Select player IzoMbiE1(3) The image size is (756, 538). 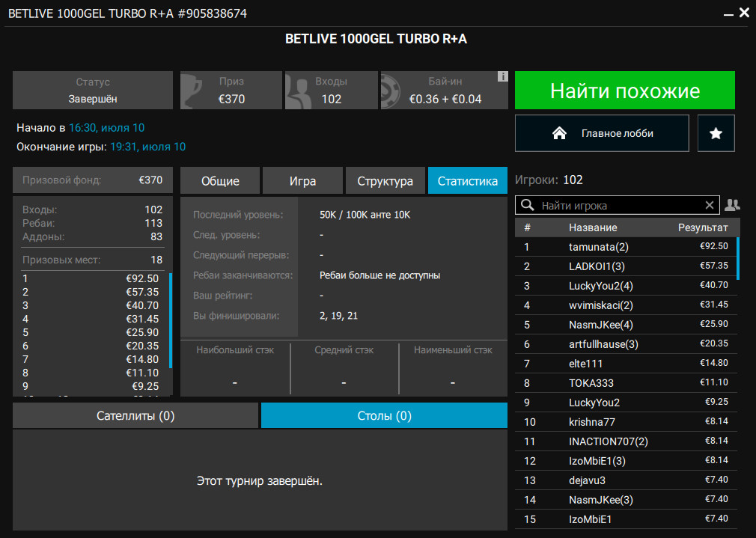tap(626, 461)
